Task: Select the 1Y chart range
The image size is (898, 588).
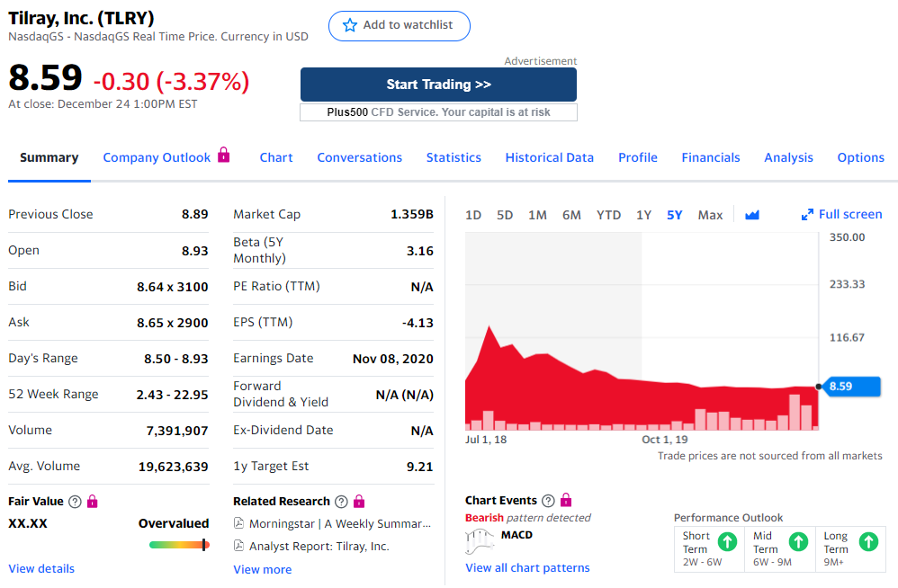Action: (643, 215)
